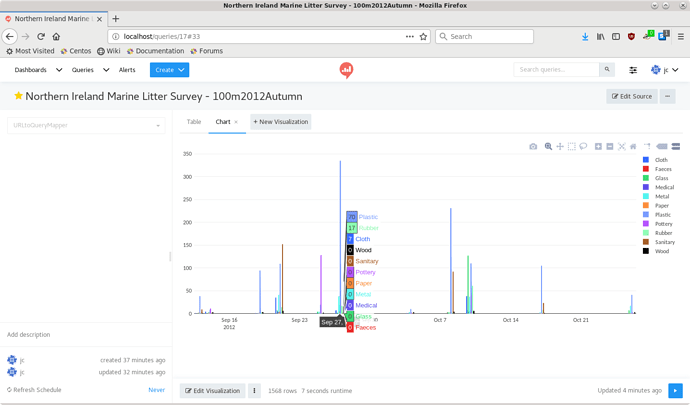Screen dimensions: 690x405
Task: Click the Redash logo in the header
Action: pyautogui.click(x=346, y=70)
